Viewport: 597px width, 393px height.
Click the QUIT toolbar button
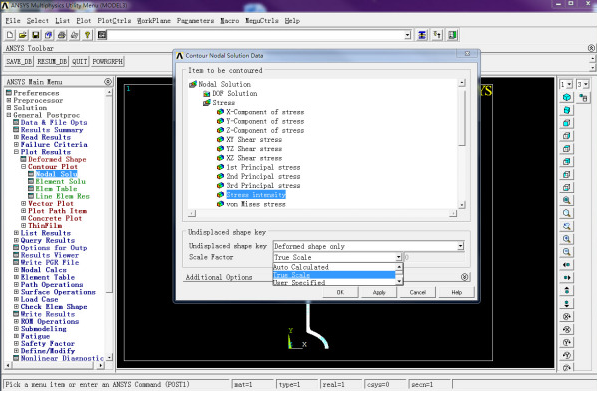point(80,61)
